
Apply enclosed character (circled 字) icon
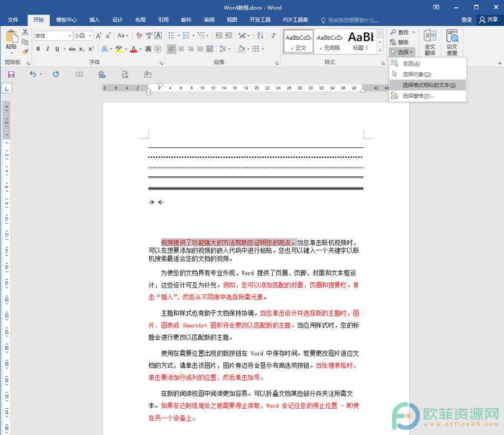point(158,49)
